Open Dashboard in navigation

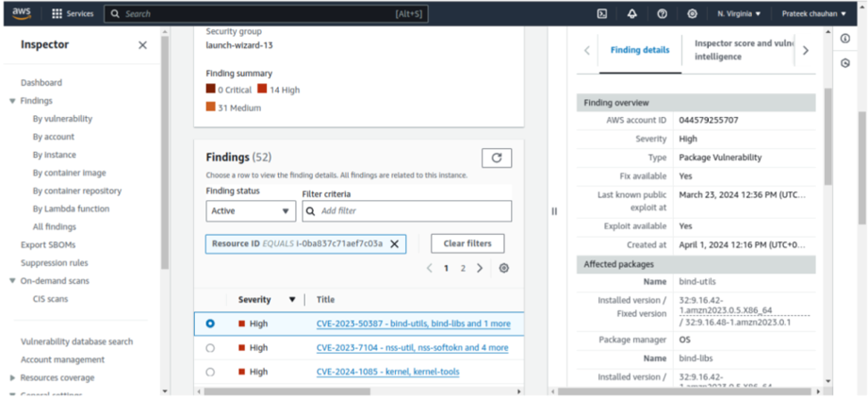click(41, 83)
